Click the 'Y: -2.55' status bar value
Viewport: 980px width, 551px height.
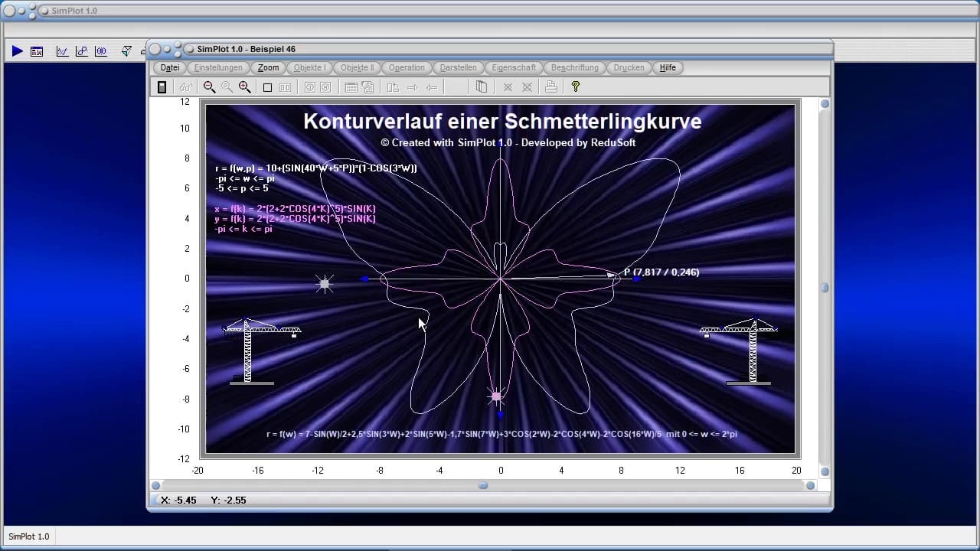[228, 500]
